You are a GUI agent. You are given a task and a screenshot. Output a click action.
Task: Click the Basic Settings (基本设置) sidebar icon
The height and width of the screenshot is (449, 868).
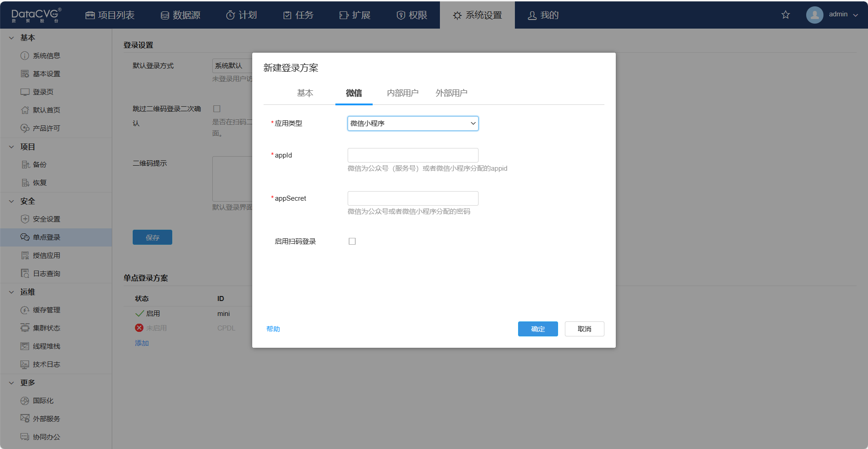coord(25,74)
